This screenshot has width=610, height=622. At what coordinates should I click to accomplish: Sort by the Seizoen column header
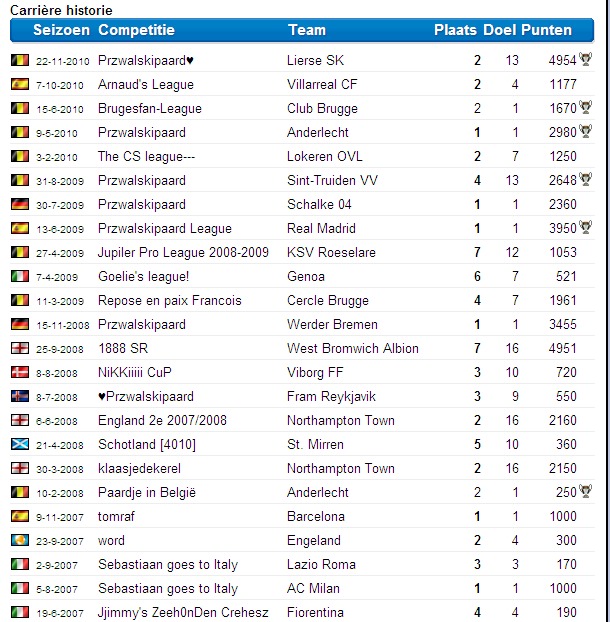click(61, 31)
